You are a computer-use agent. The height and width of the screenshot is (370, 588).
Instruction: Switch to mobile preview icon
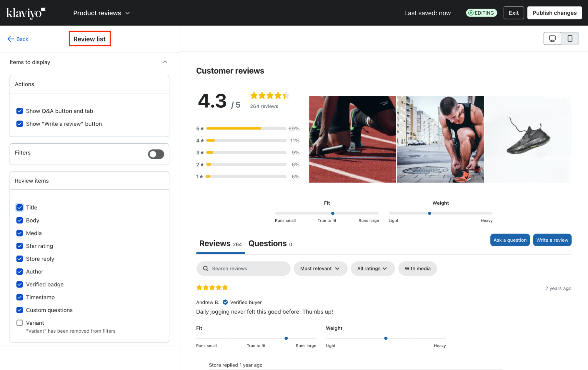point(570,39)
